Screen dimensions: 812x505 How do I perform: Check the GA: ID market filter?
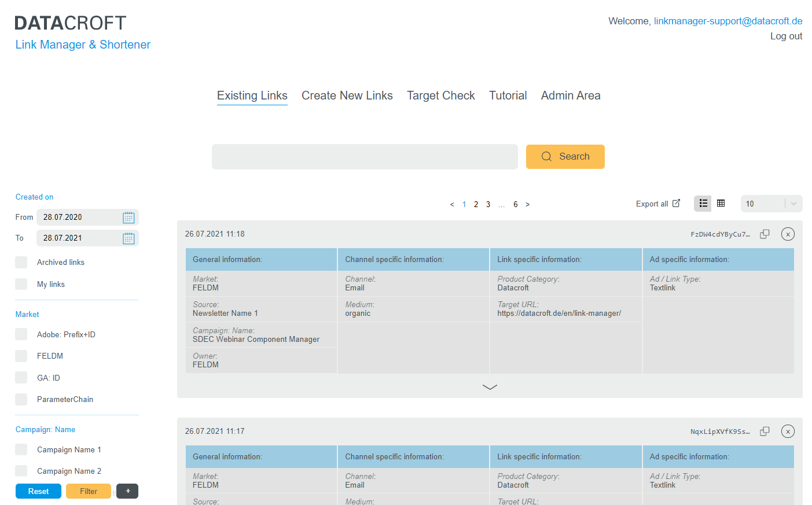coord(21,378)
